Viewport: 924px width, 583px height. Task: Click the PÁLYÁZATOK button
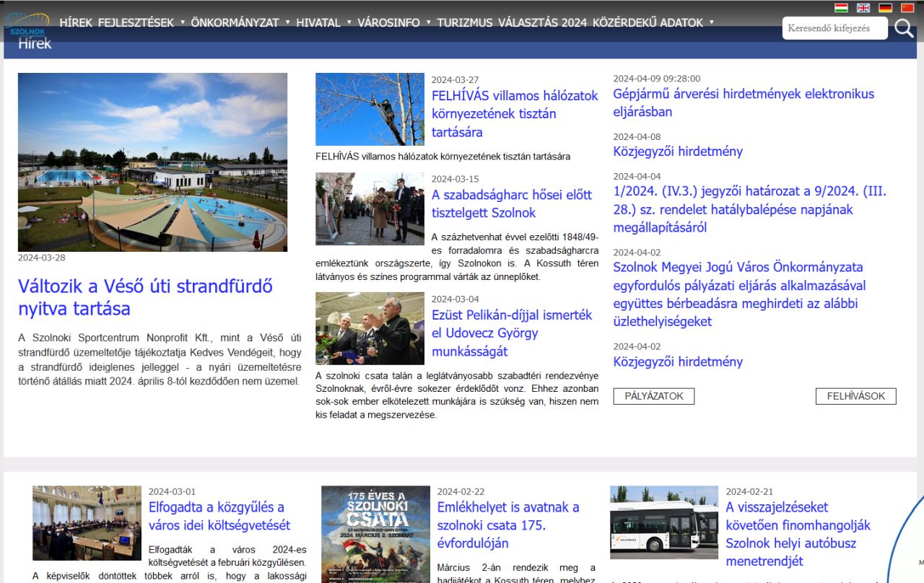653,396
